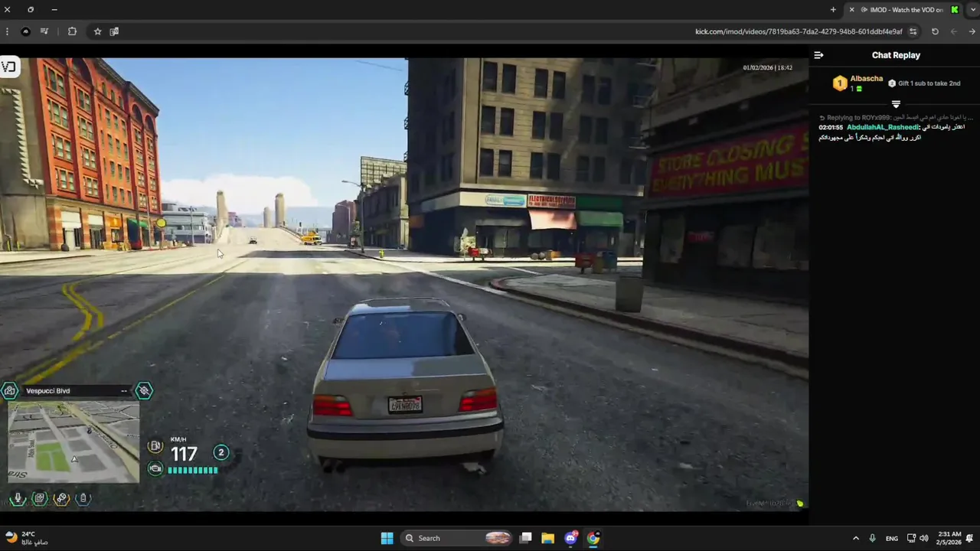Click the Vespucci Blvd street label
This screenshot has height=551, width=980.
click(x=47, y=391)
